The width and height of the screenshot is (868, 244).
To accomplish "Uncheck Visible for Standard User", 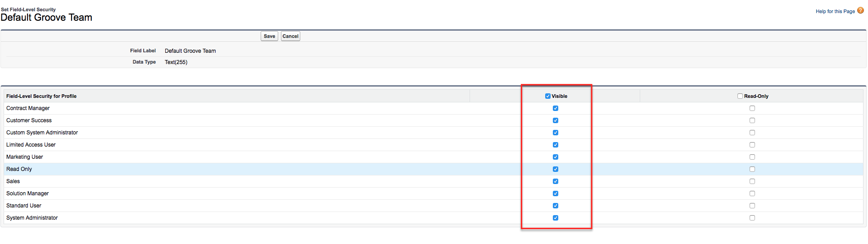I will coord(556,206).
